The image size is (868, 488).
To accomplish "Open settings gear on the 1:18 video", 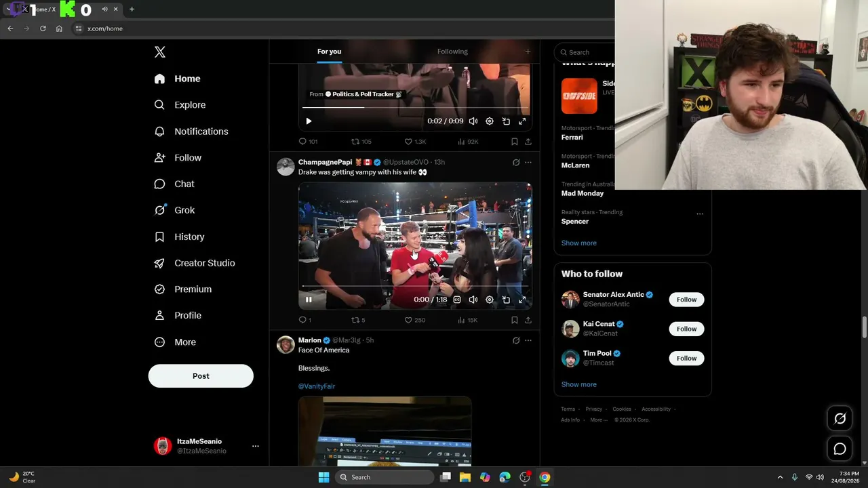I will [x=490, y=300].
